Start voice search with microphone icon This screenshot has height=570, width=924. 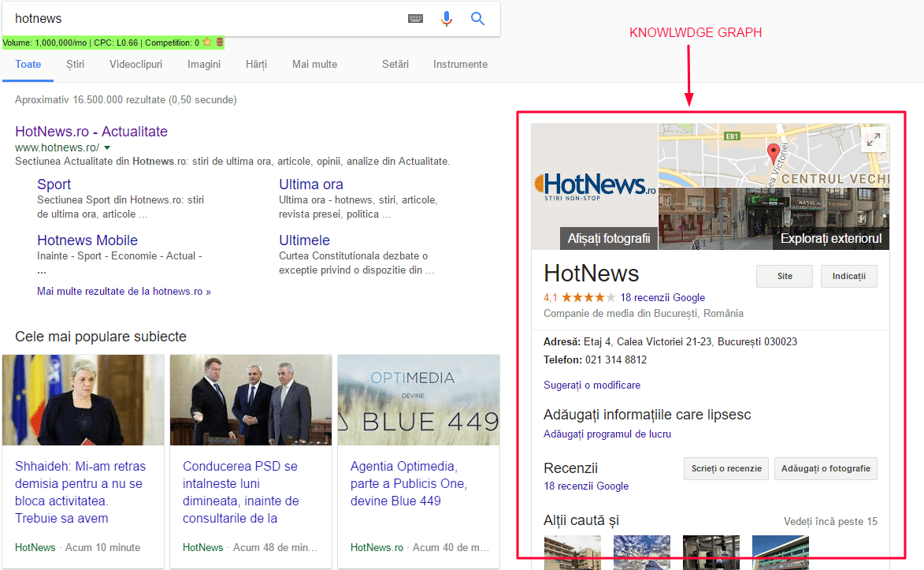[447, 19]
